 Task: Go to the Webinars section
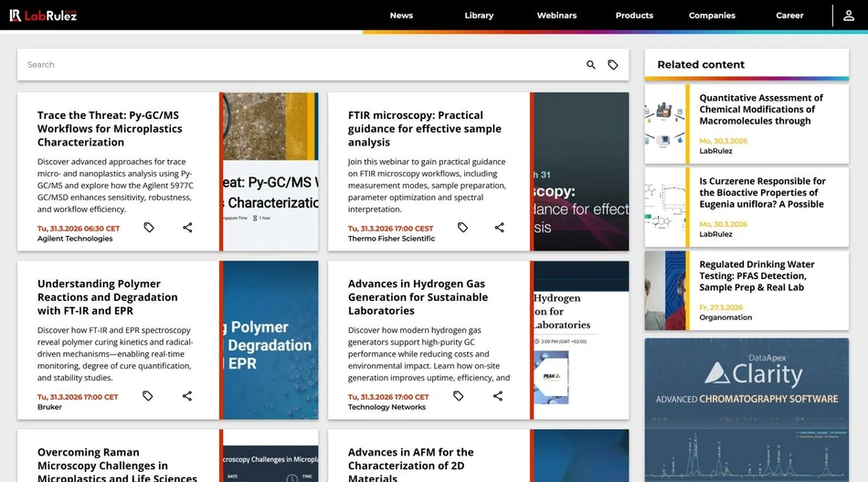[x=556, y=16]
